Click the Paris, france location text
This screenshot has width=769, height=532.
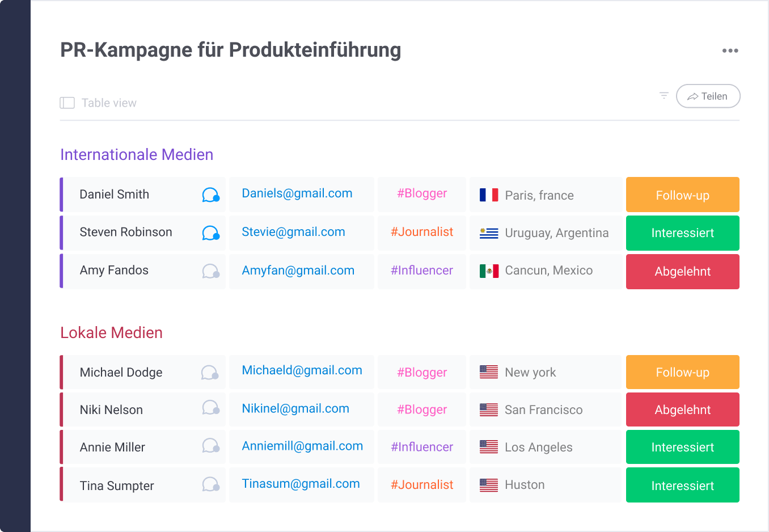539,196
